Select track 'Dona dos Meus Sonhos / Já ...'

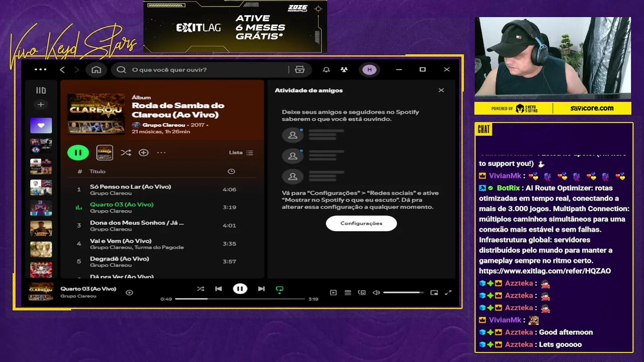(137, 223)
